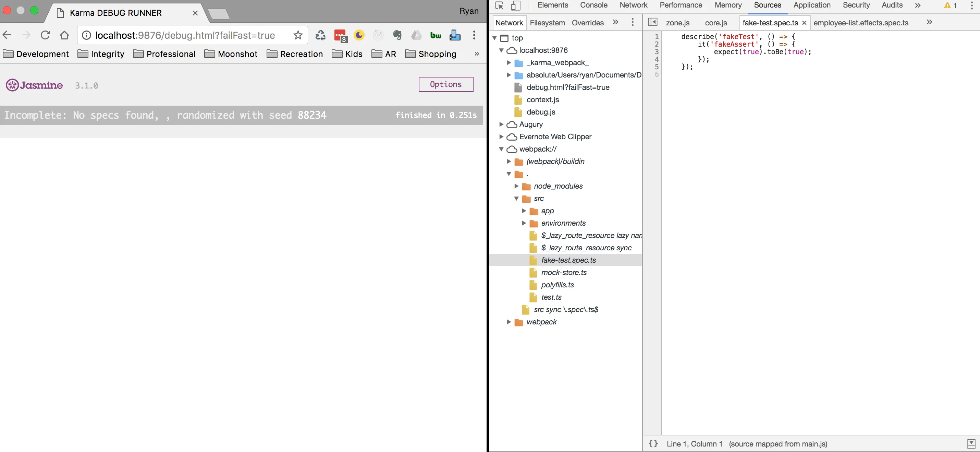This screenshot has width=980, height=452.
Task: Expand the node_modules folder
Action: (x=516, y=186)
